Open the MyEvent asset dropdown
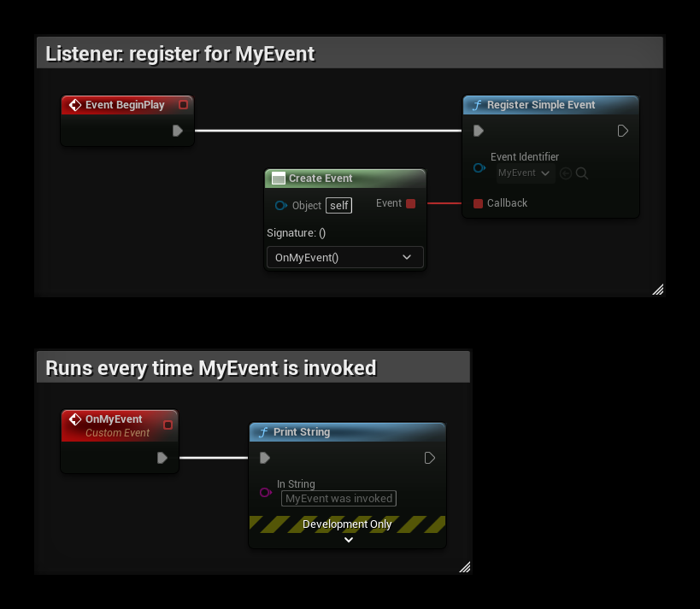This screenshot has width=700, height=609. 526,173
